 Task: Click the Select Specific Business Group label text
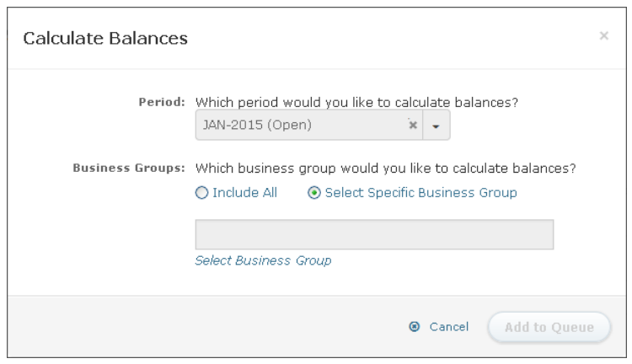(420, 192)
